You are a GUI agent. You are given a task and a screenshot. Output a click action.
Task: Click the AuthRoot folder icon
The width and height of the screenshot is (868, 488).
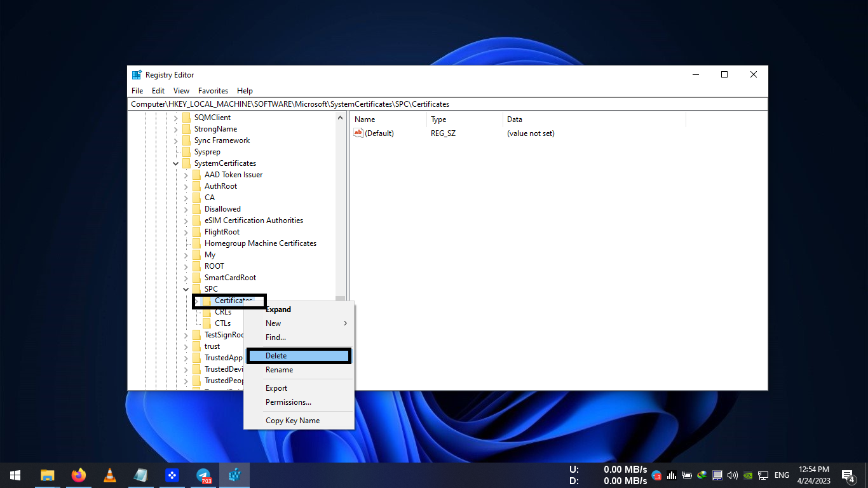(196, 186)
